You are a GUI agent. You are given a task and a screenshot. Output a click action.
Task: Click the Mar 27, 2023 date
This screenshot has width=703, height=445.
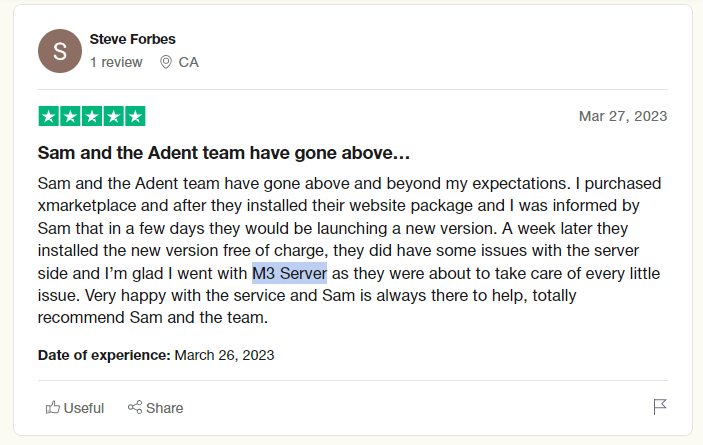coord(623,116)
